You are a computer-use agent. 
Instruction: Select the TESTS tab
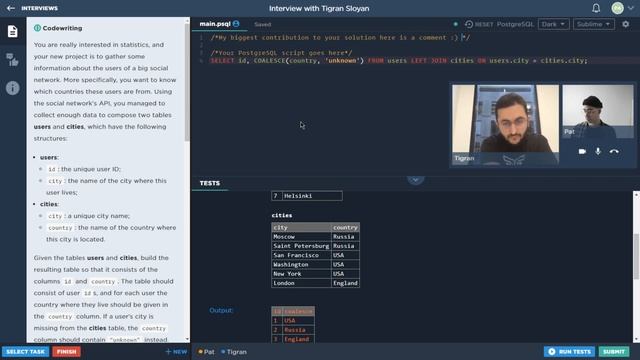(x=210, y=183)
